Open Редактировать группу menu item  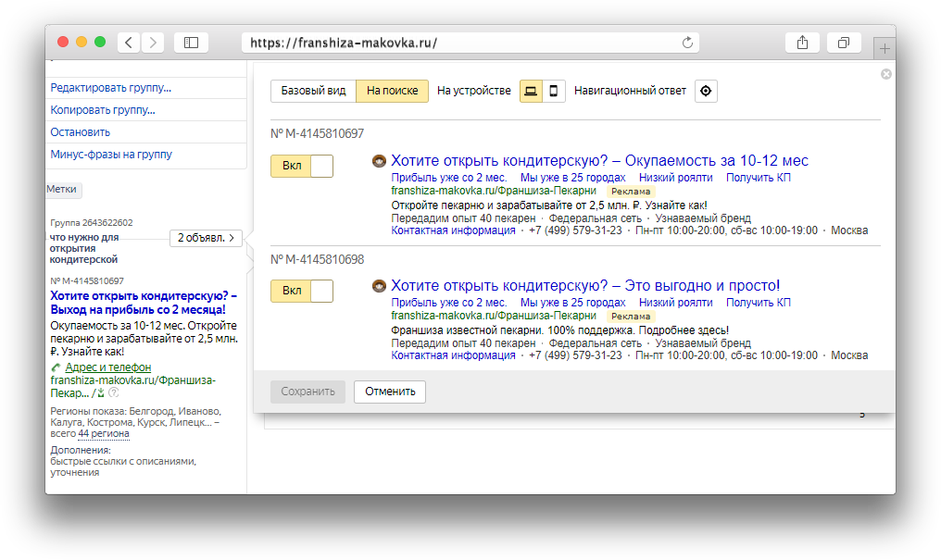pyautogui.click(x=111, y=88)
